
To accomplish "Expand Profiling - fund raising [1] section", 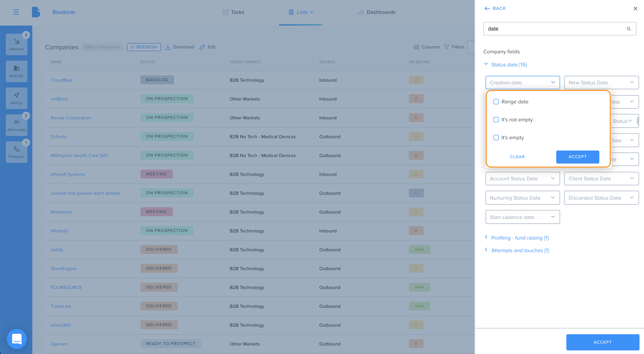I will pos(517,238).
